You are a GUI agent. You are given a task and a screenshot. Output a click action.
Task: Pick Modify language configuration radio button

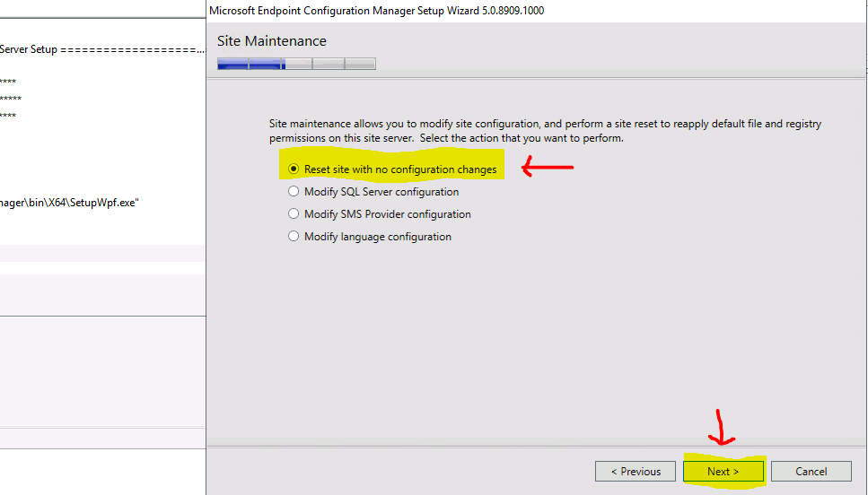click(x=294, y=236)
